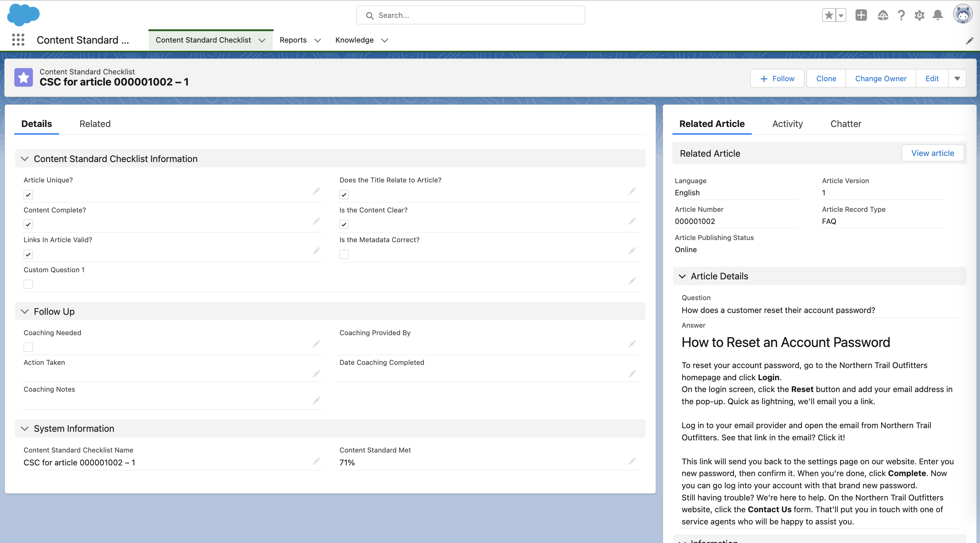Click the favorites star icon in header

(x=829, y=15)
